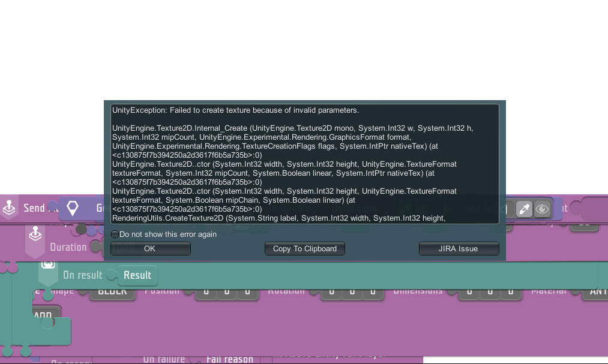Click the diamond gem block icon
Image resolution: width=608 pixels, height=364 pixels.
pyautogui.click(x=73, y=208)
